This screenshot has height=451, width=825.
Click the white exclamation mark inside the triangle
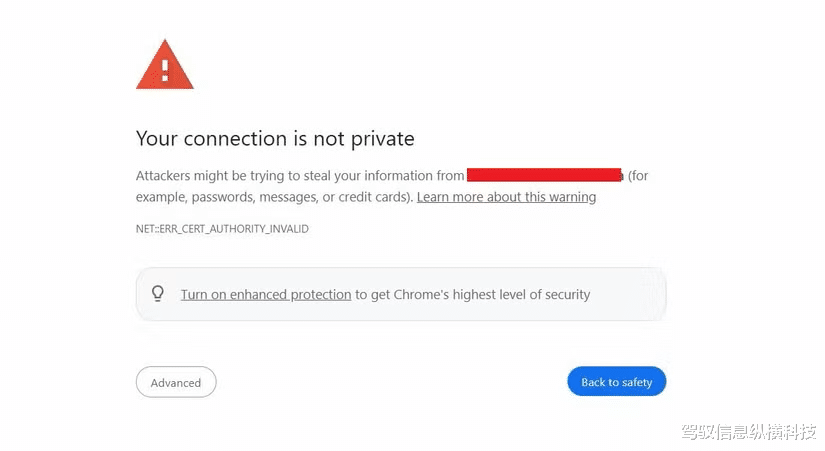tap(165, 71)
